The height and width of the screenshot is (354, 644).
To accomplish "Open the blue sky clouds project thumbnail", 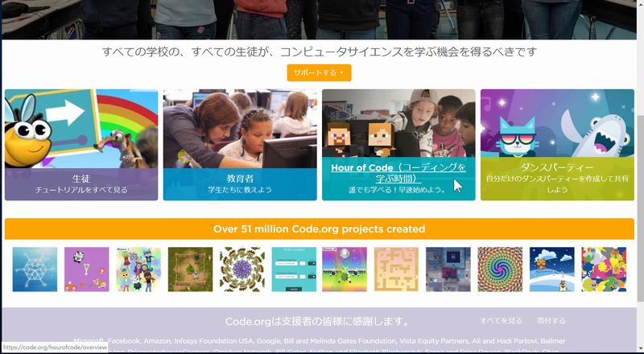I will [551, 269].
